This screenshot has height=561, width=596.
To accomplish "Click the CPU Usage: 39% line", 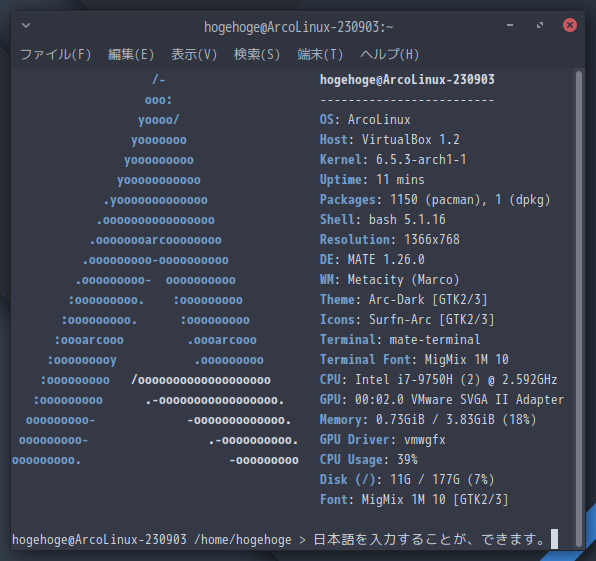I will tap(369, 460).
